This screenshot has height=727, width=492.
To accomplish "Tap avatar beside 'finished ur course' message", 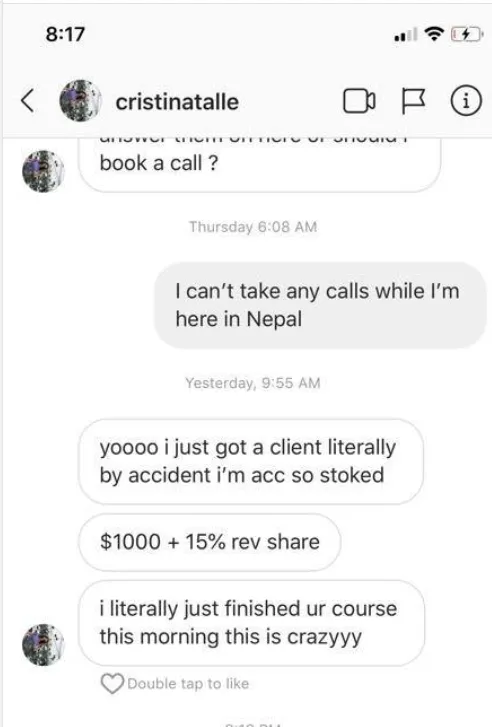I will (43, 645).
